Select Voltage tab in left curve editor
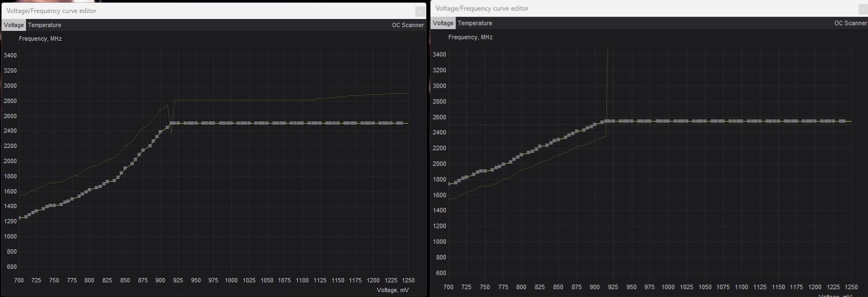The height and width of the screenshot is (297, 868). [x=14, y=25]
